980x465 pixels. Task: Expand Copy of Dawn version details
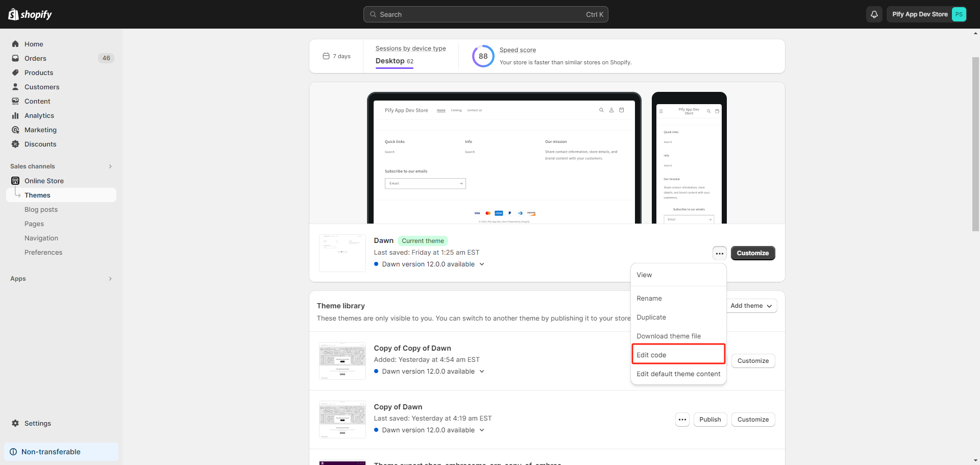[482, 430]
